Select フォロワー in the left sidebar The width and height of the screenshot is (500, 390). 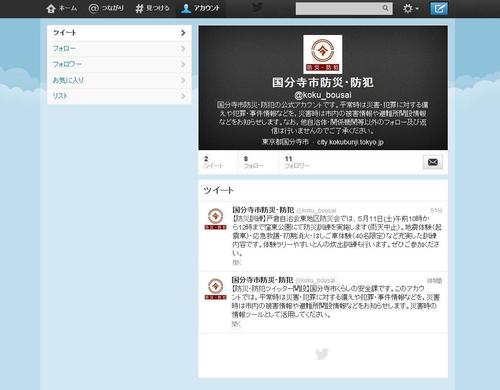coord(119,64)
